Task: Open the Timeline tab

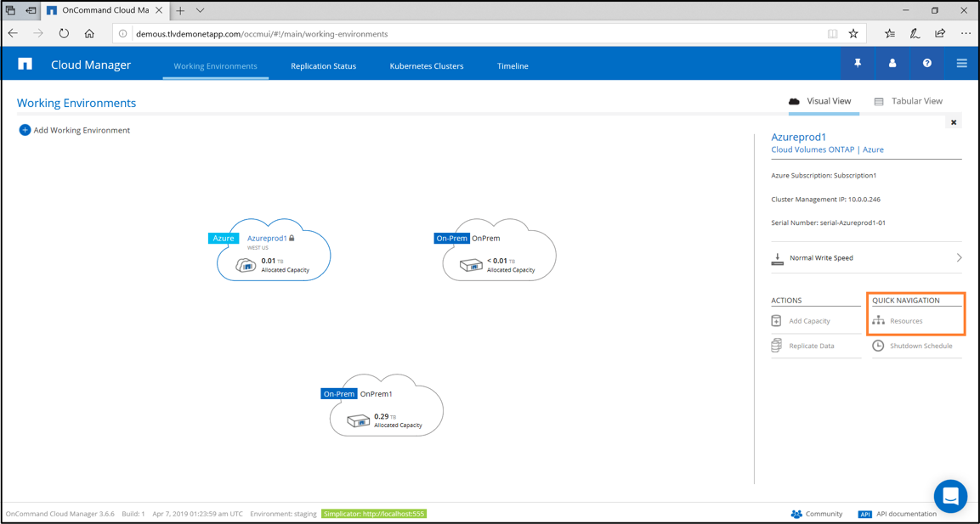Action: pos(513,66)
